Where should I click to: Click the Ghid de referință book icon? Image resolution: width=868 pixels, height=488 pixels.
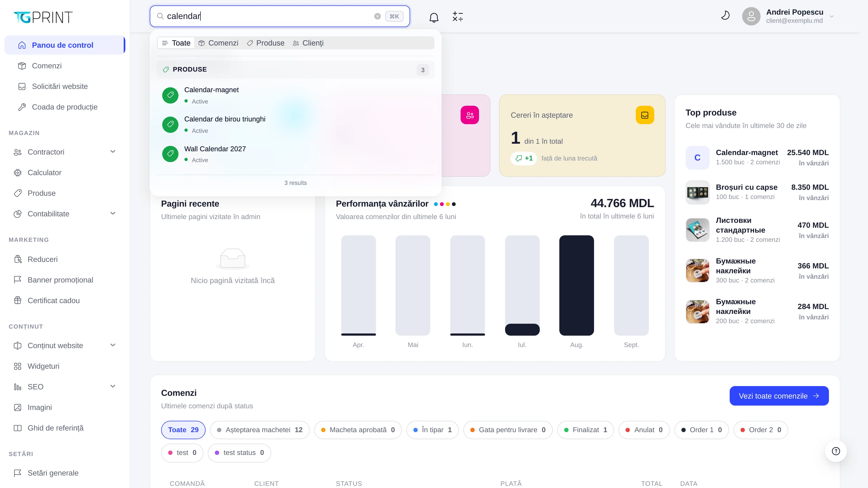coord(18,428)
